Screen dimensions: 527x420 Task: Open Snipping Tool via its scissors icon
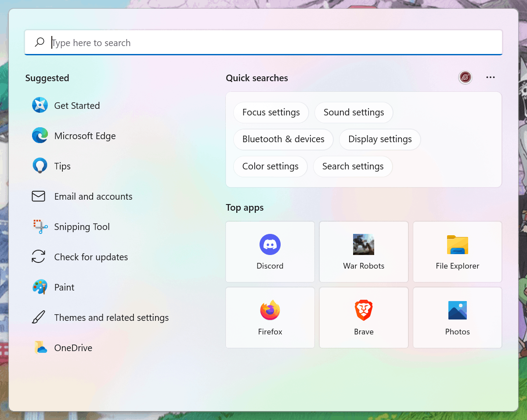coord(40,226)
